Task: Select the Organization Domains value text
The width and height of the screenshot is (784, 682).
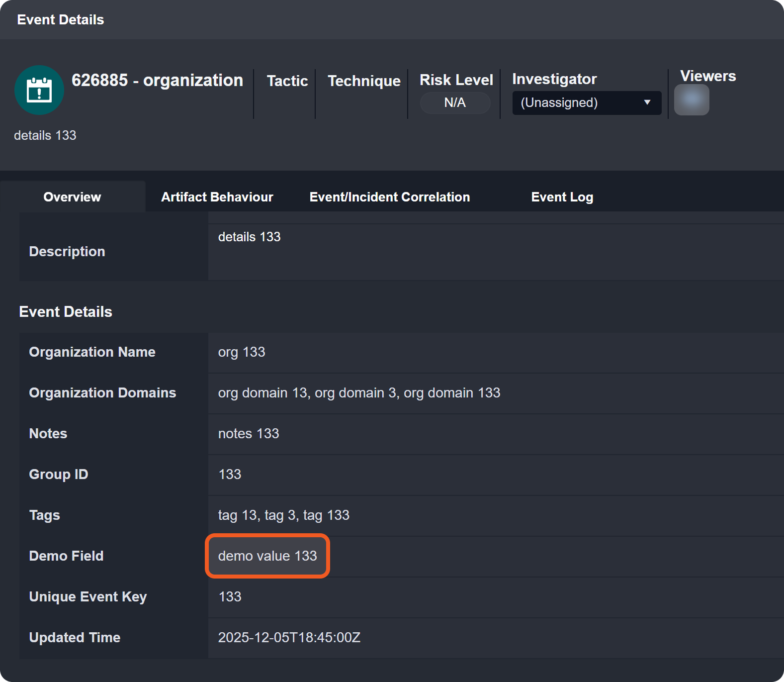Action: 359,393
